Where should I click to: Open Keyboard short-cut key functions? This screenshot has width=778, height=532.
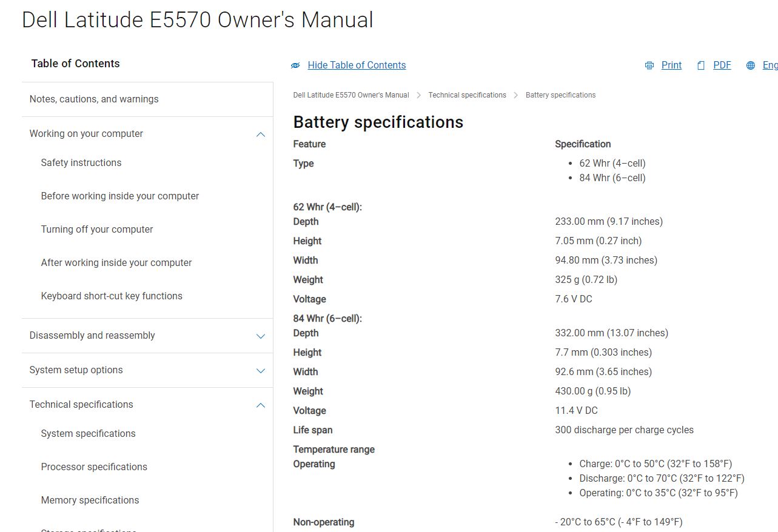click(x=112, y=296)
